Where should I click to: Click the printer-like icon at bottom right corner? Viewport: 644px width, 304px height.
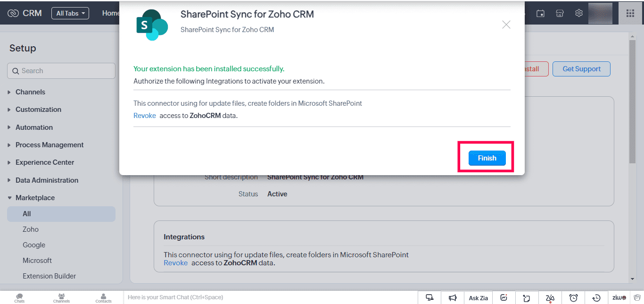pos(637,297)
